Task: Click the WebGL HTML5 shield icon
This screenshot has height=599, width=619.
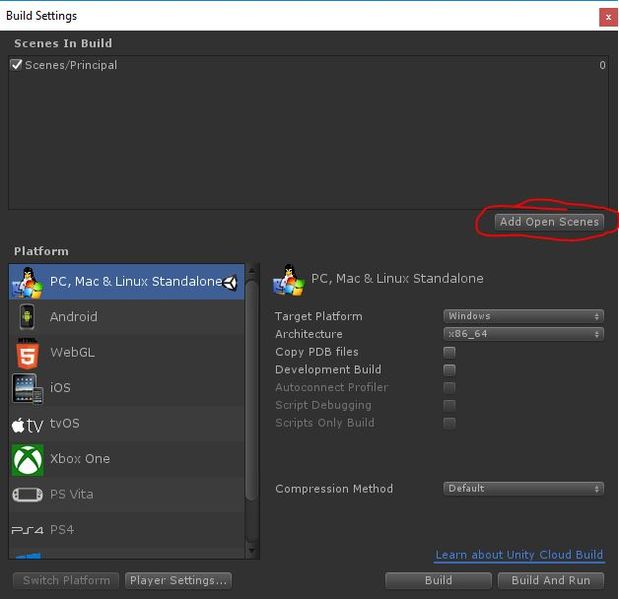Action: (27, 353)
